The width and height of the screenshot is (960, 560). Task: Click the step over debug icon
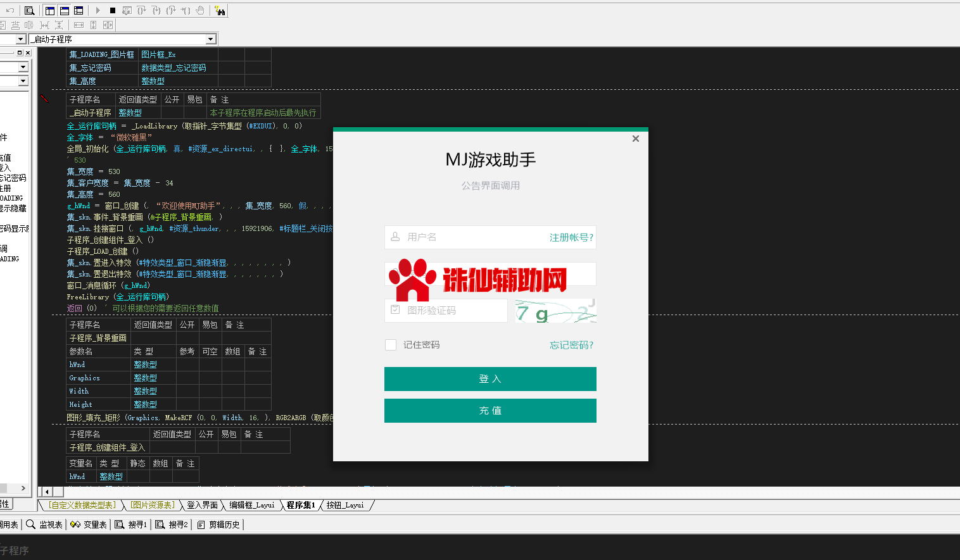click(x=142, y=11)
